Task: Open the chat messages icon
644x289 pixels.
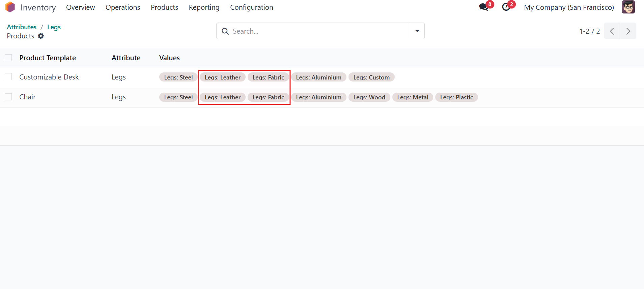Action: (484, 7)
